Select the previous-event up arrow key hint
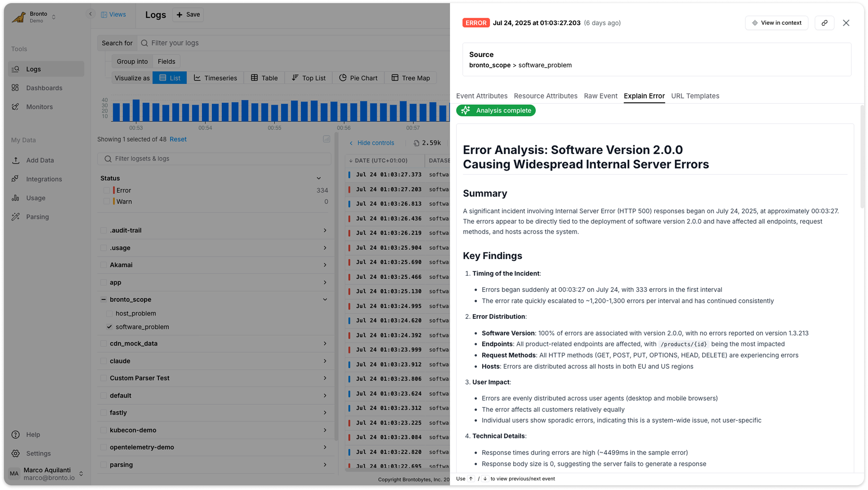868x490 pixels. click(471, 479)
